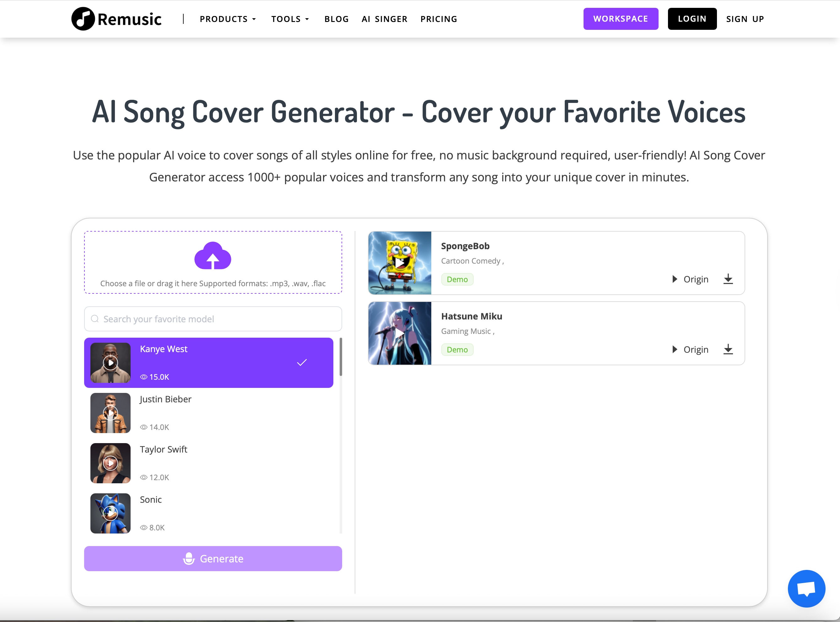Play the SpongeBob demo thumbnail
This screenshot has width=840, height=622.
400,263
